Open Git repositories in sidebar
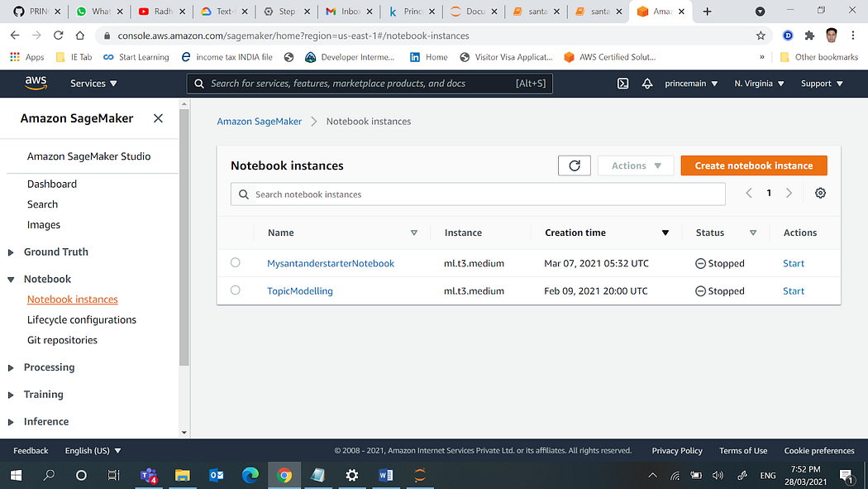The height and width of the screenshot is (489, 868). point(62,340)
